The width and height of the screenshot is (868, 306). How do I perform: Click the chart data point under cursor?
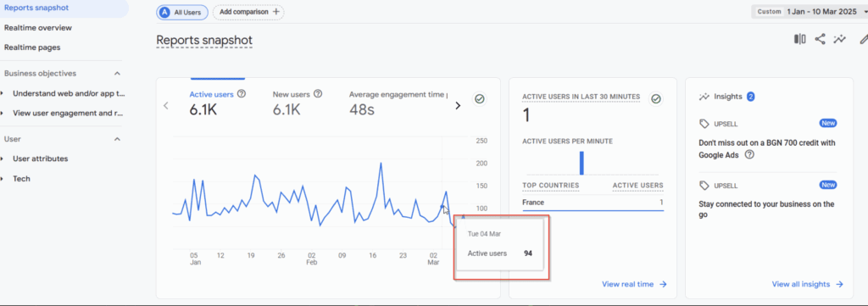442,207
